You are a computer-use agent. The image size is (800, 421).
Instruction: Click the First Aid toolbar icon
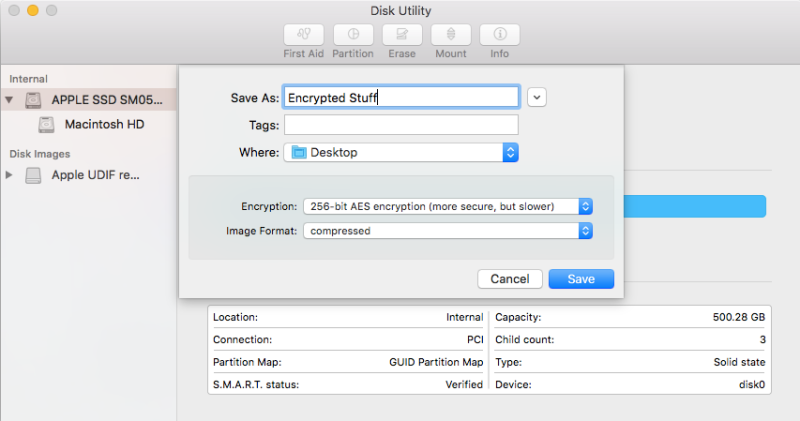tap(303, 35)
